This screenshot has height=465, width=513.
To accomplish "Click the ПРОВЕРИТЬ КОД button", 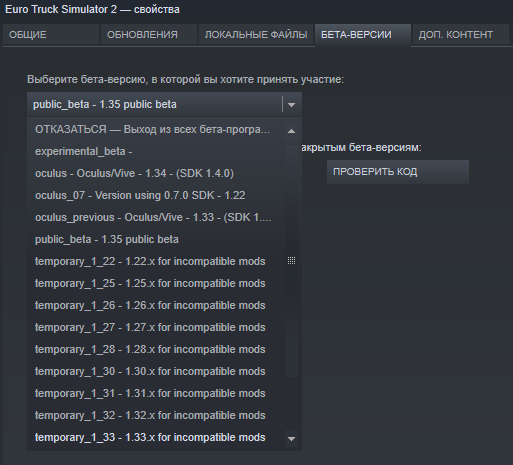I will pyautogui.click(x=398, y=172).
